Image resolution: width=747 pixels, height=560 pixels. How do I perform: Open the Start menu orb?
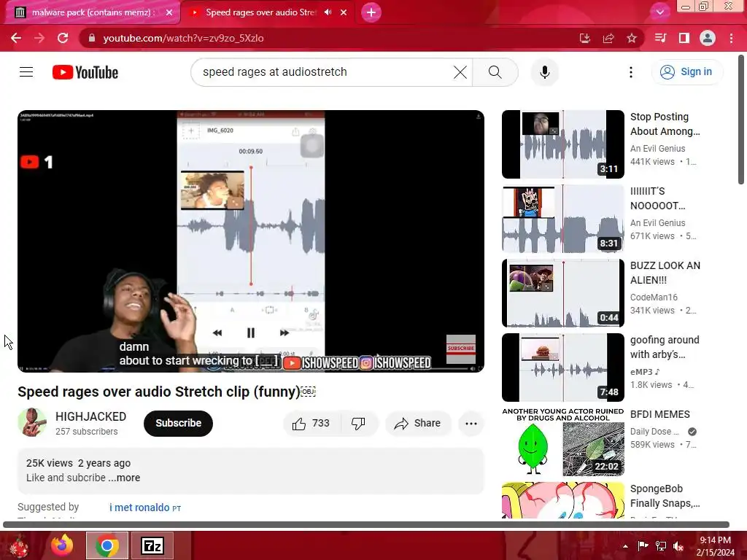tap(19, 546)
